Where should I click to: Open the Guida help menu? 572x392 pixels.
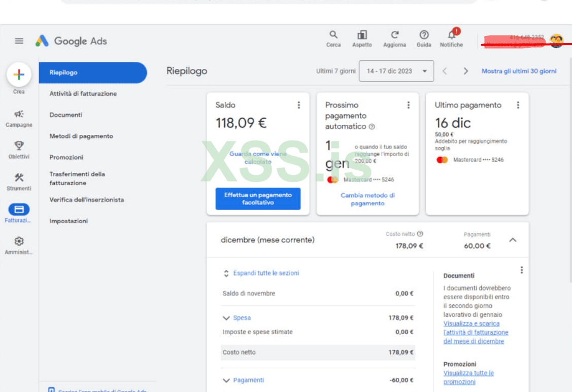423,39
